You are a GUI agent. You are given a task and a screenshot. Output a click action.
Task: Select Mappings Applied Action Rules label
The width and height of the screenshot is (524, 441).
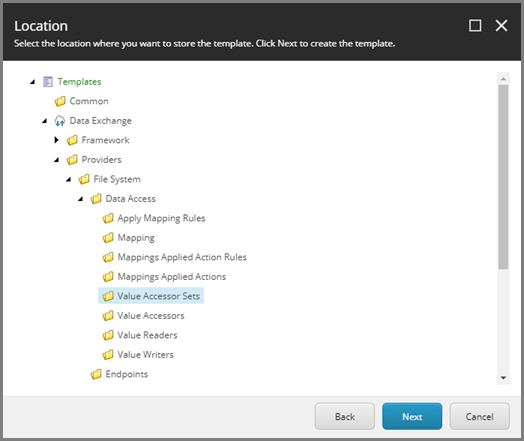(182, 257)
